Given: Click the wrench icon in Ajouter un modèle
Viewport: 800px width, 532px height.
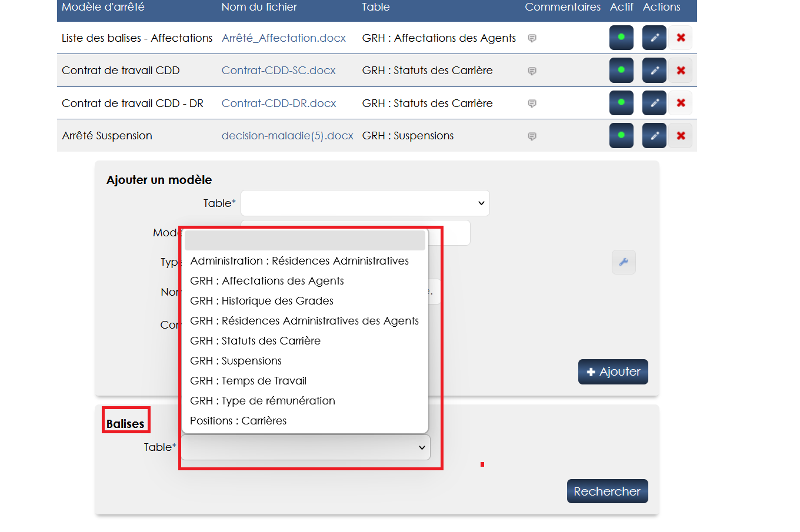Looking at the screenshot, I should point(624,262).
